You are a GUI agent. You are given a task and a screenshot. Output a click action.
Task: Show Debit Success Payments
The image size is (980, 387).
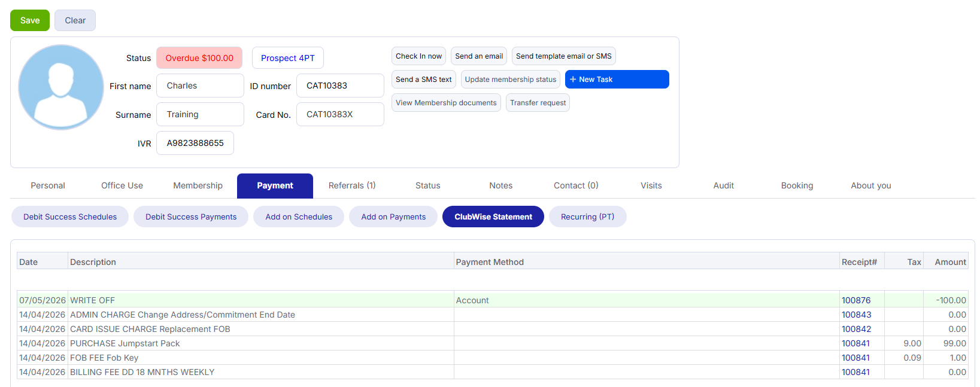point(191,217)
